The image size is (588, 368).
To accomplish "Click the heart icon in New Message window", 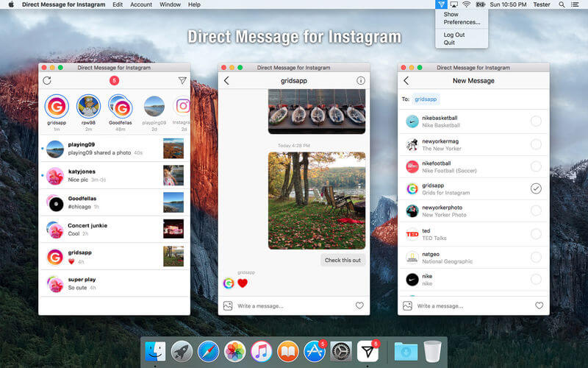I will click(x=539, y=305).
